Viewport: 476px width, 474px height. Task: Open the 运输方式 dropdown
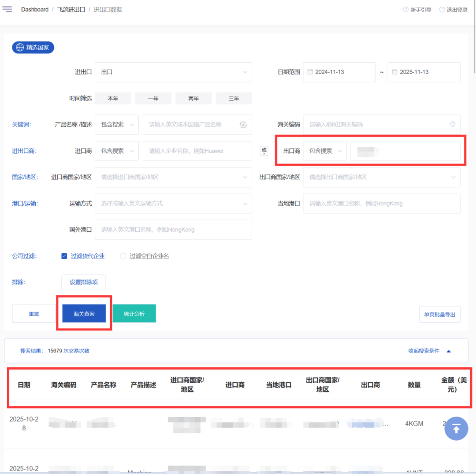pos(173,204)
